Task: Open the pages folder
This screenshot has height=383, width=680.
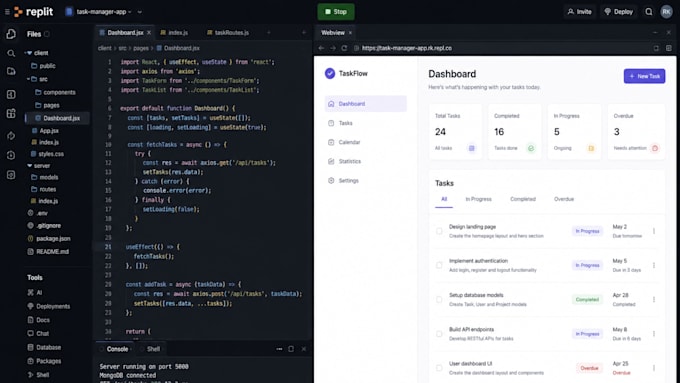Action: [x=47, y=105]
